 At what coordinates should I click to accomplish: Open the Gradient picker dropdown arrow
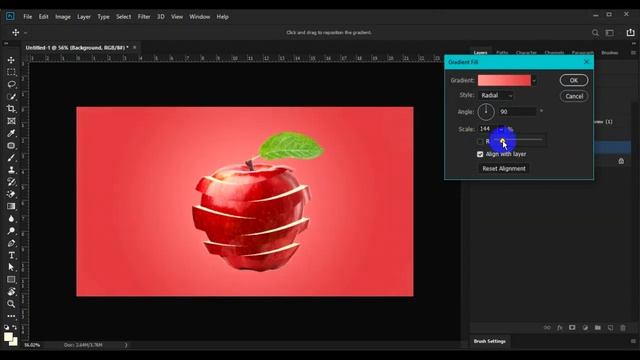534,80
